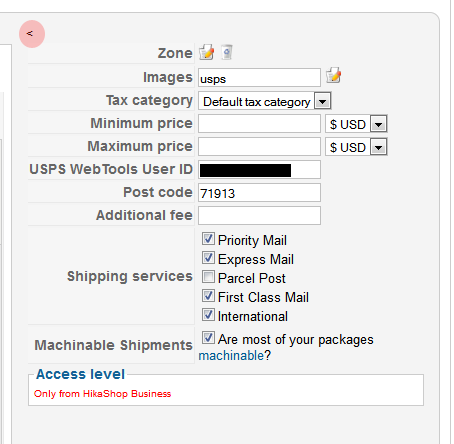Uncheck the Express Mail checkbox
This screenshot has width=454, height=444.
click(208, 258)
